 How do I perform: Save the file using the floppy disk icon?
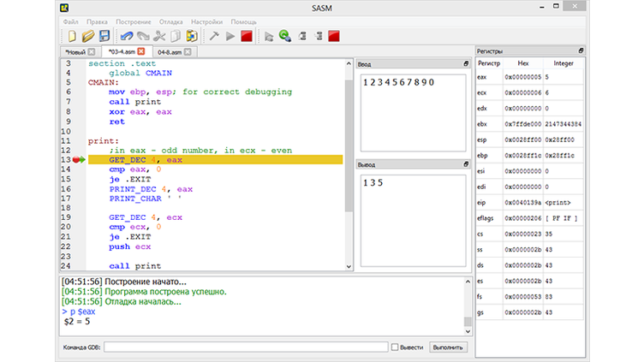[104, 37]
